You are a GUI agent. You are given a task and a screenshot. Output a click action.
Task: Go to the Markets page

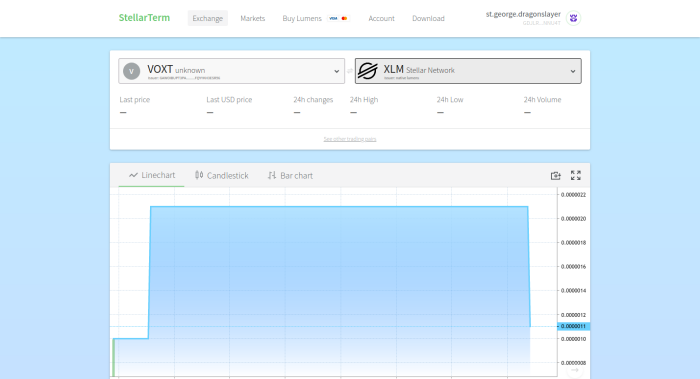[x=253, y=18]
